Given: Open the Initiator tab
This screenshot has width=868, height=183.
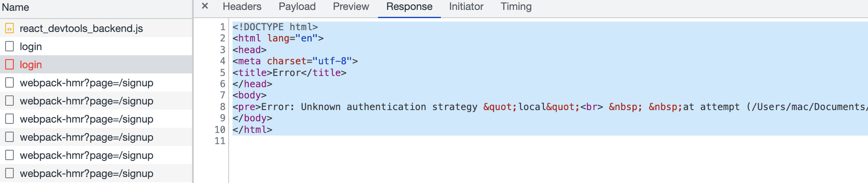Looking at the screenshot, I should pos(466,6).
